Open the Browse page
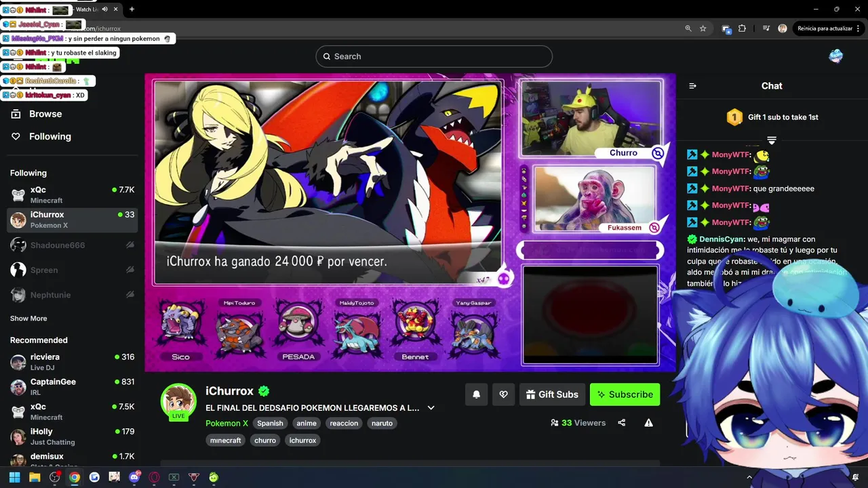The height and width of the screenshot is (488, 868). (45, 114)
